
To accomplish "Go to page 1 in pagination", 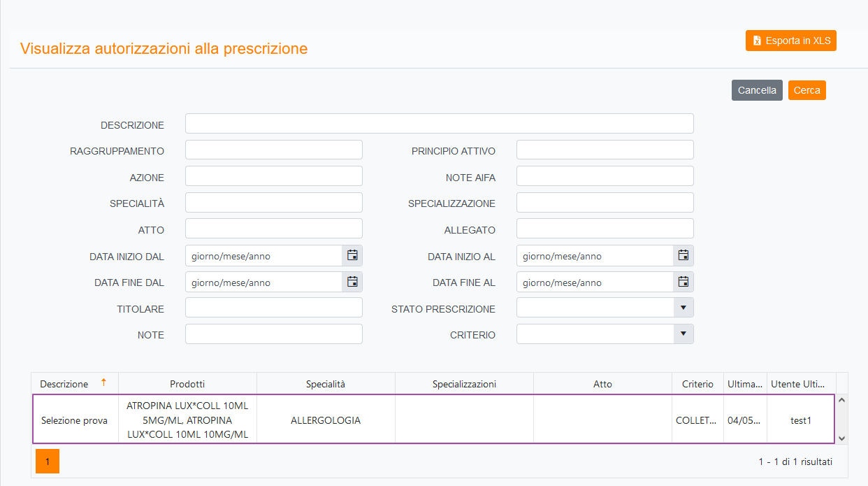I will point(47,462).
